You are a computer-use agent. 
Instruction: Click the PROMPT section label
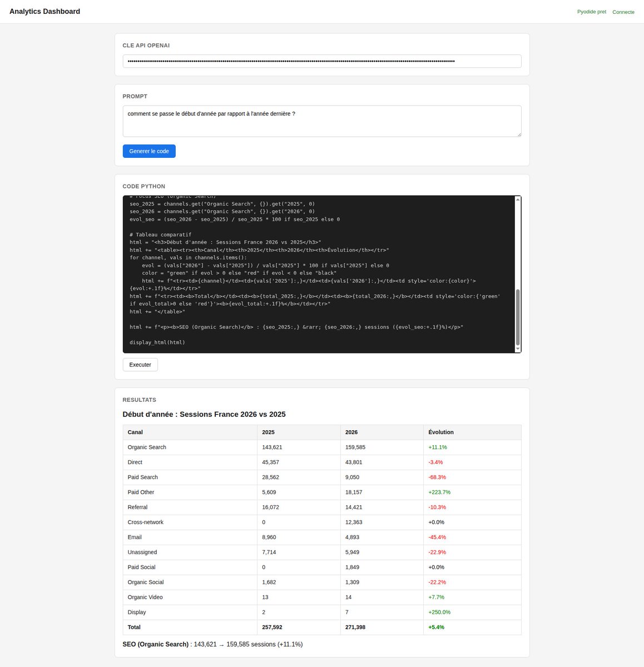point(135,96)
